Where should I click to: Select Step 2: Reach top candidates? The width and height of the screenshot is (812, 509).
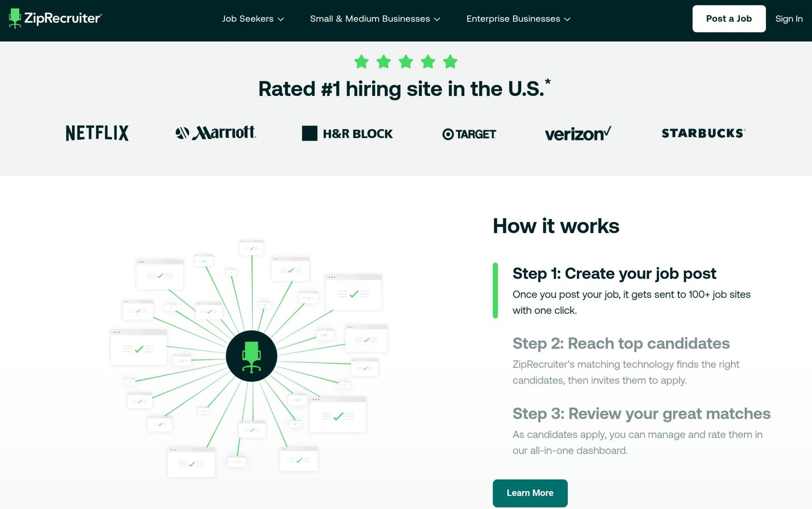[x=621, y=343]
